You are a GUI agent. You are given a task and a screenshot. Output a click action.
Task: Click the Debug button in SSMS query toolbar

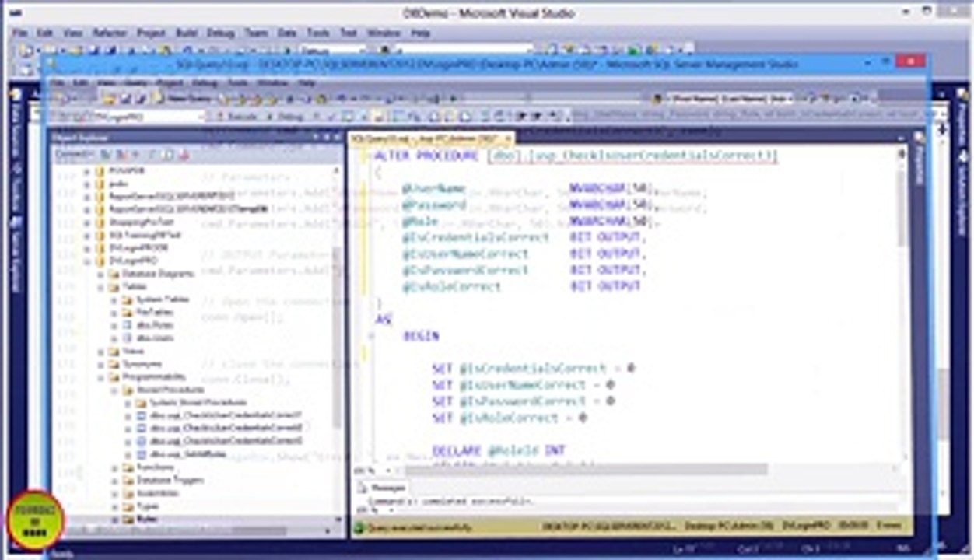coord(286,116)
